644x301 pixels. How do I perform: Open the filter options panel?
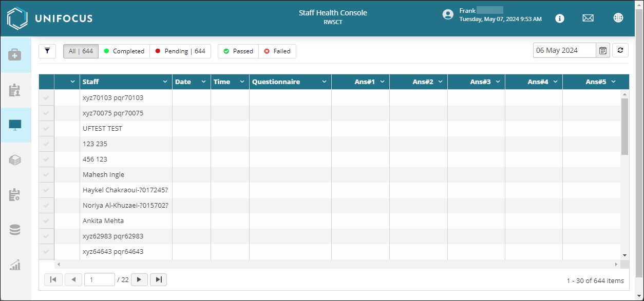(47, 51)
